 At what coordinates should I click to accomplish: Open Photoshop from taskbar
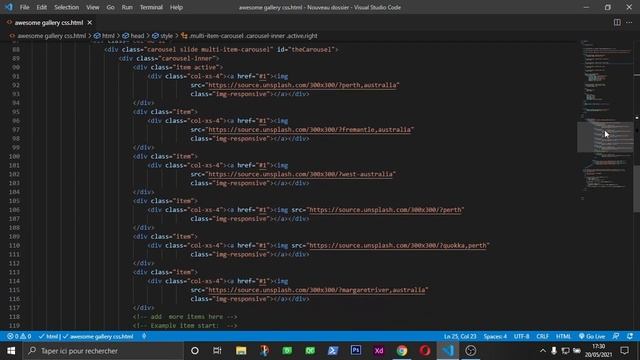point(356,351)
